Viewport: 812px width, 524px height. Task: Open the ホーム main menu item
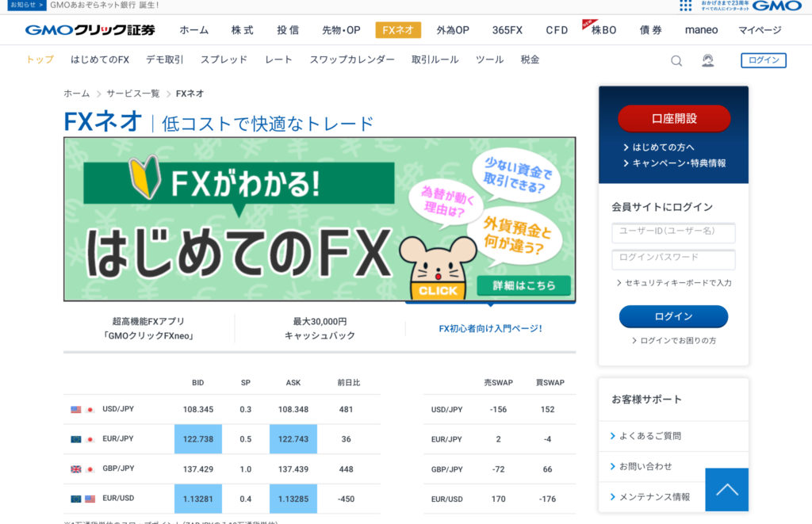pyautogui.click(x=194, y=30)
